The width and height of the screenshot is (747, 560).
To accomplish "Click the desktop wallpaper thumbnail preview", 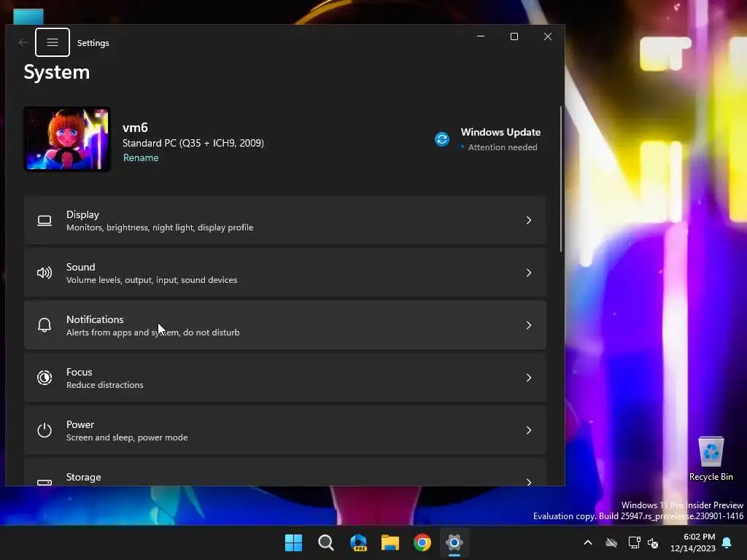I will [67, 139].
